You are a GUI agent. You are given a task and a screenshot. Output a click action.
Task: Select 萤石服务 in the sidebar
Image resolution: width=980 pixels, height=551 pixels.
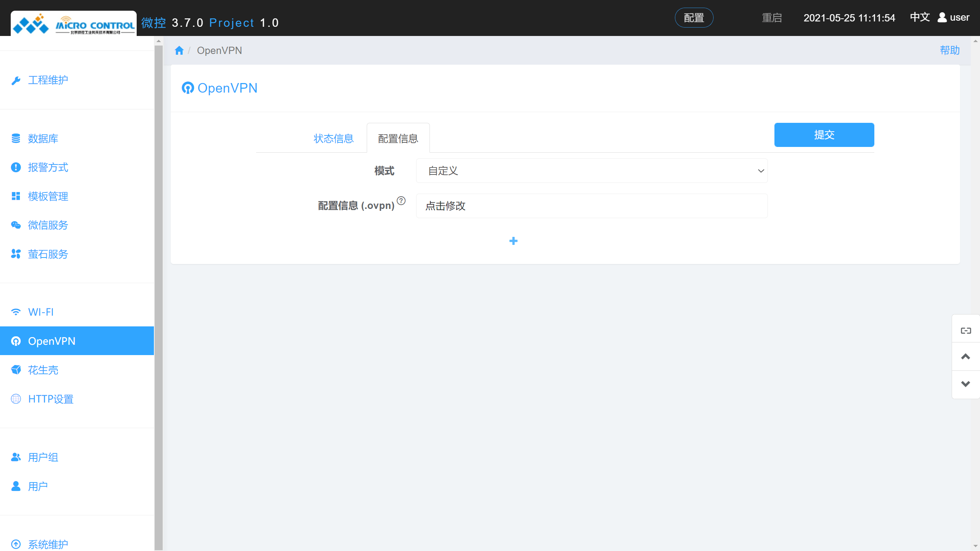tap(48, 254)
